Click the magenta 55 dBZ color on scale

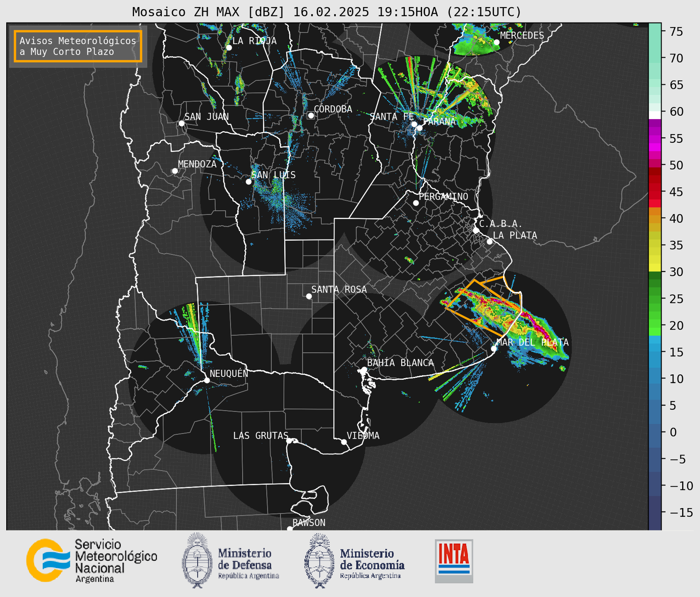655,139
